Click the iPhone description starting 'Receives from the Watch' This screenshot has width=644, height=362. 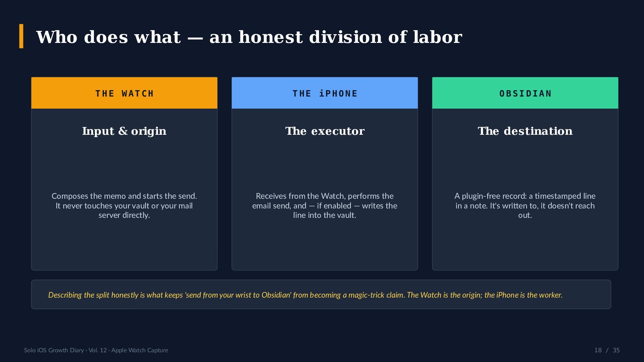pyautogui.click(x=325, y=205)
